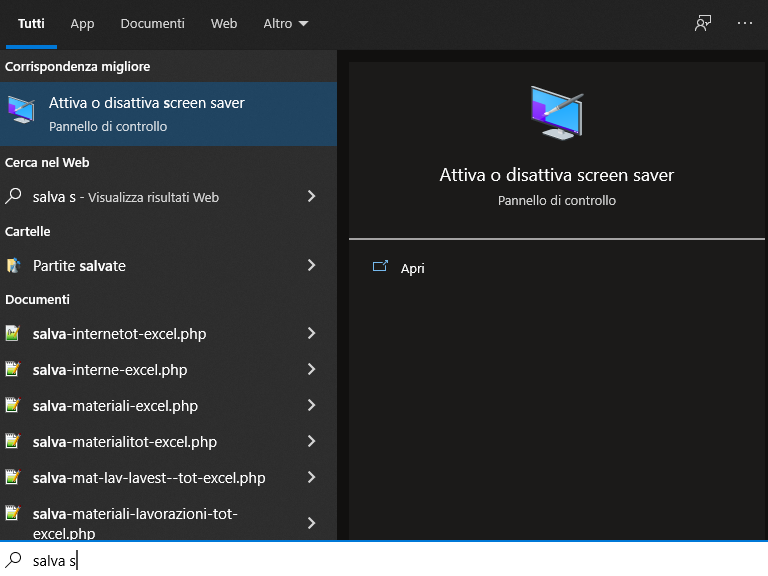Click the Apri open-window icon

pyautogui.click(x=380, y=266)
